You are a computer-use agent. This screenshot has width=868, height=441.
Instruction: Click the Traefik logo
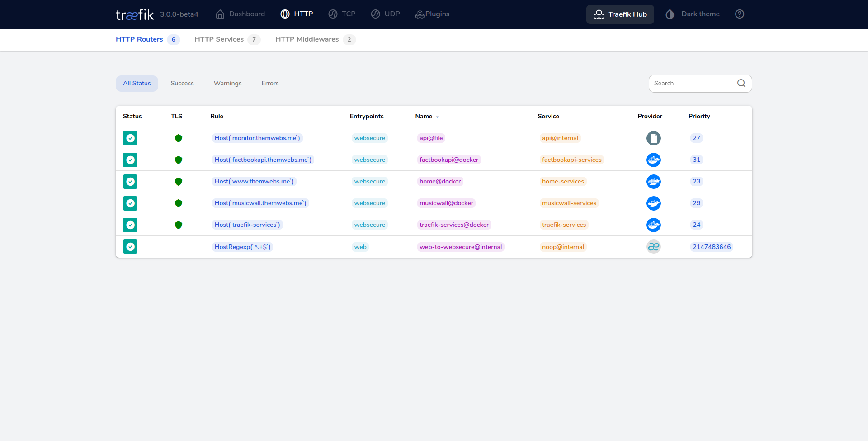(x=135, y=14)
